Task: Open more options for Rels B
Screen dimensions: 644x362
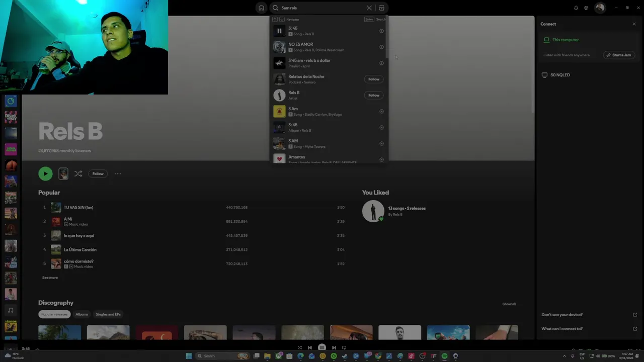Action: [x=118, y=173]
